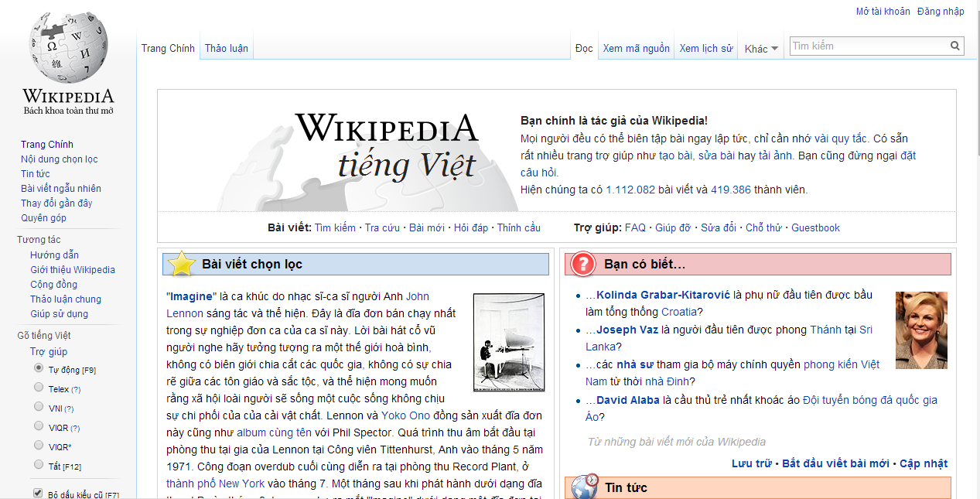Open the Croatia link
980x499 pixels.
click(679, 312)
